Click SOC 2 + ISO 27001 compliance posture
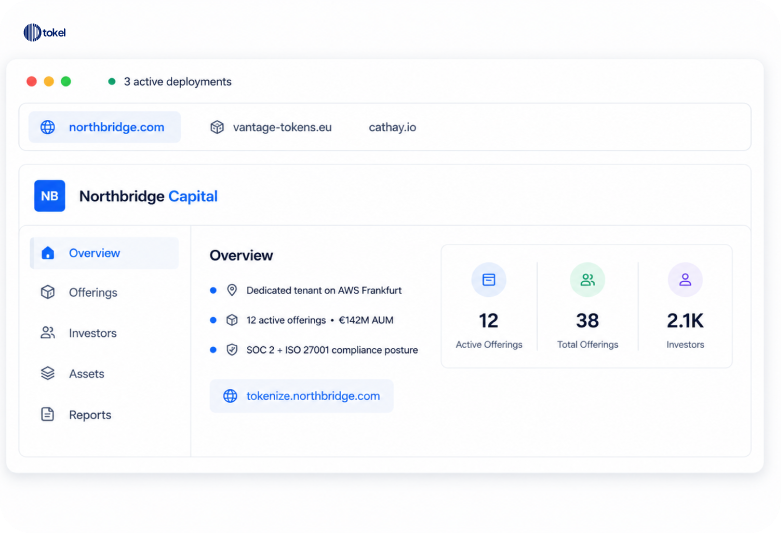781x533 pixels. 332,350
